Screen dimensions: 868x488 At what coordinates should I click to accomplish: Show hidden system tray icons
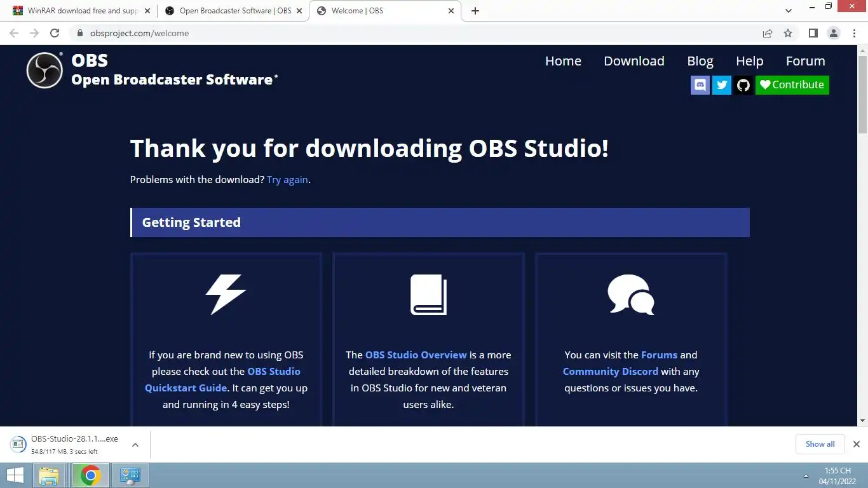(806, 475)
